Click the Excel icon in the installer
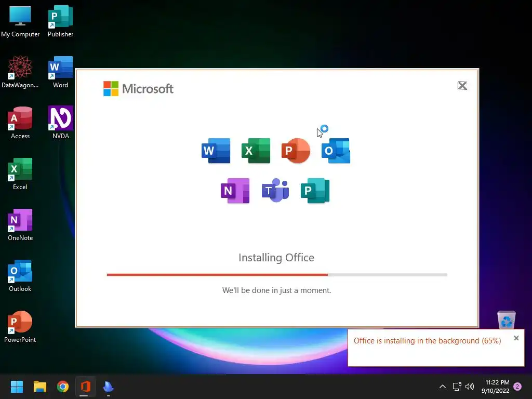The width and height of the screenshot is (532, 399). [256, 151]
